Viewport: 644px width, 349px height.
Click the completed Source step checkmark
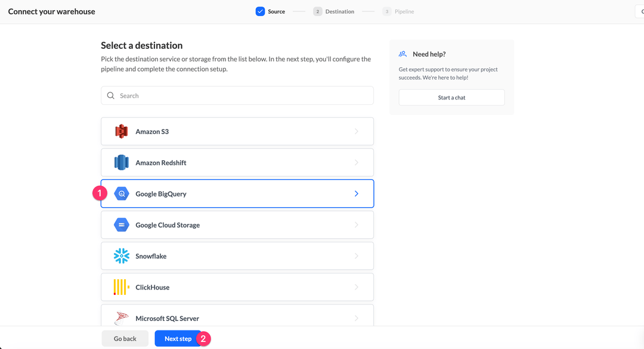tap(259, 11)
